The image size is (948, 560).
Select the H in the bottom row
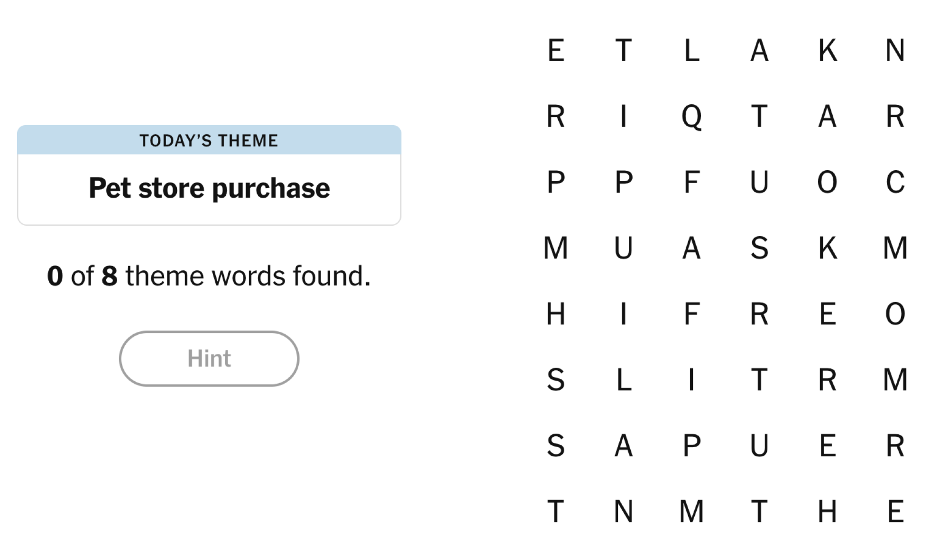point(827,510)
